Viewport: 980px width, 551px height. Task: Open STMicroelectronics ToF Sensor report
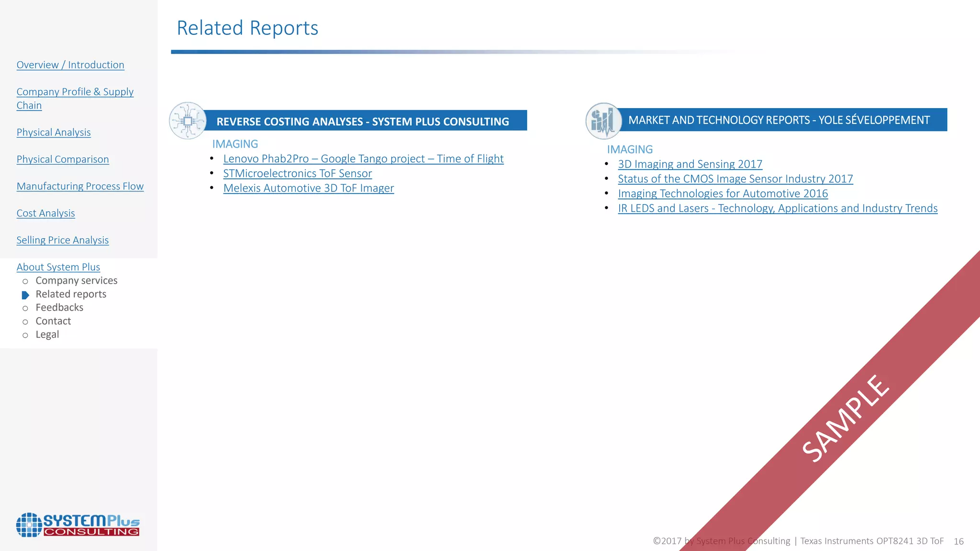click(x=297, y=174)
